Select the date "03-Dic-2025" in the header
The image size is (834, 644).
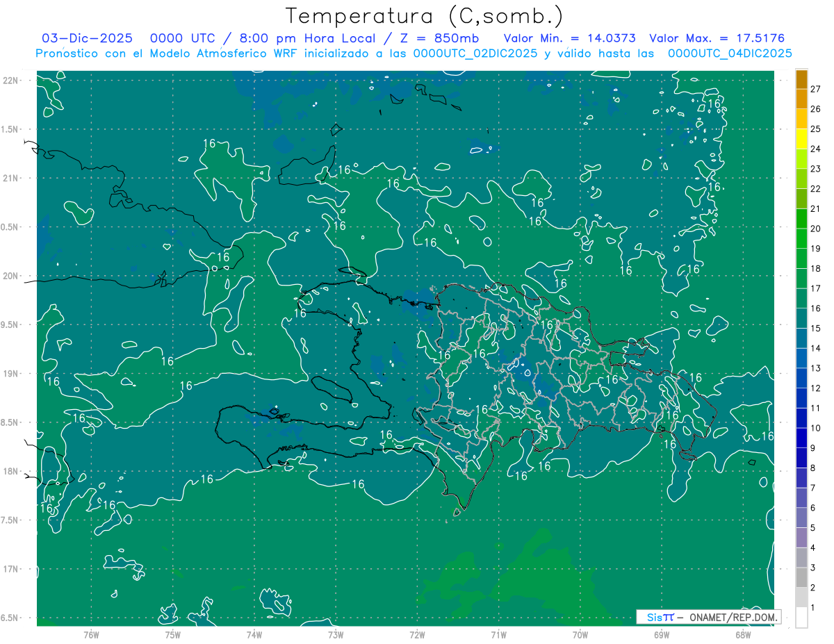pyautogui.click(x=88, y=38)
